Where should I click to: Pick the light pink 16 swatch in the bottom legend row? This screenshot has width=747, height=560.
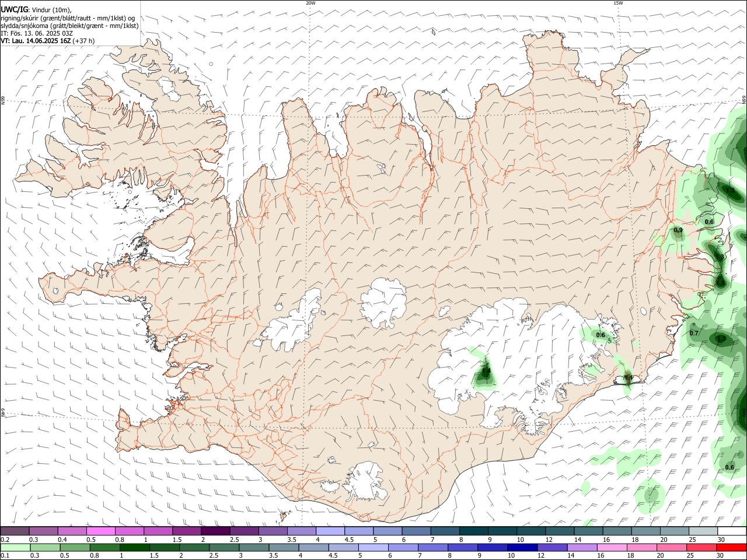coord(612,548)
